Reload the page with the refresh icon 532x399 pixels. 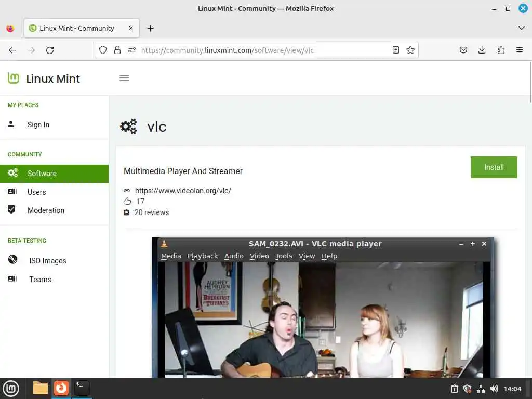(50, 50)
